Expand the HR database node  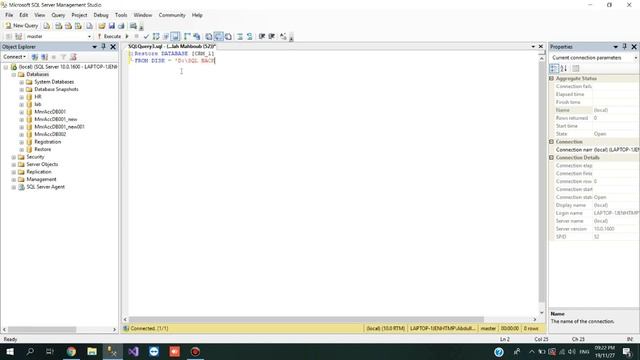pyautogui.click(x=22, y=97)
